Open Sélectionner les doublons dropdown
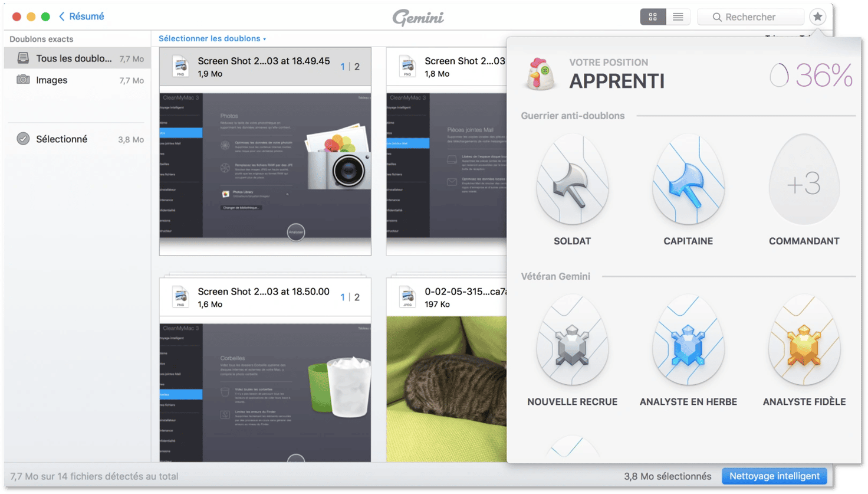The height and width of the screenshot is (494, 868). (x=212, y=38)
